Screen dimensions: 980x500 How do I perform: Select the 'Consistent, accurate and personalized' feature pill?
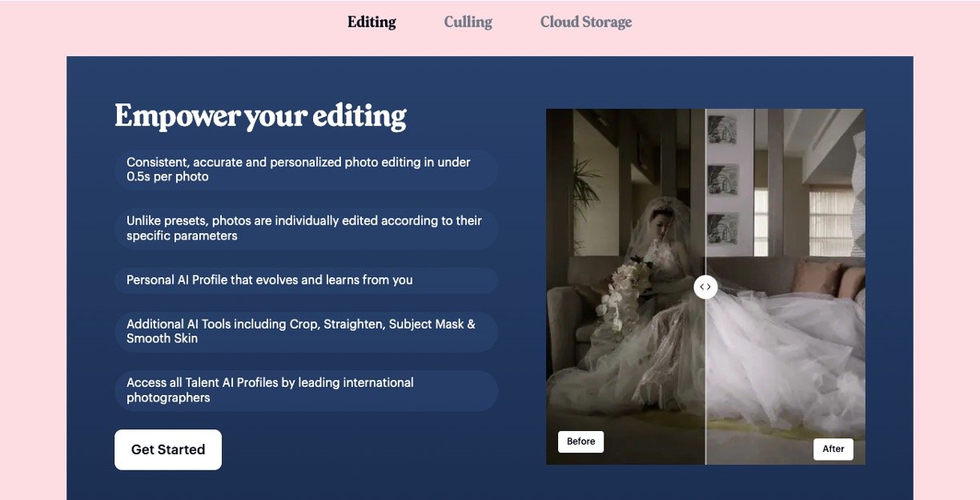click(306, 169)
